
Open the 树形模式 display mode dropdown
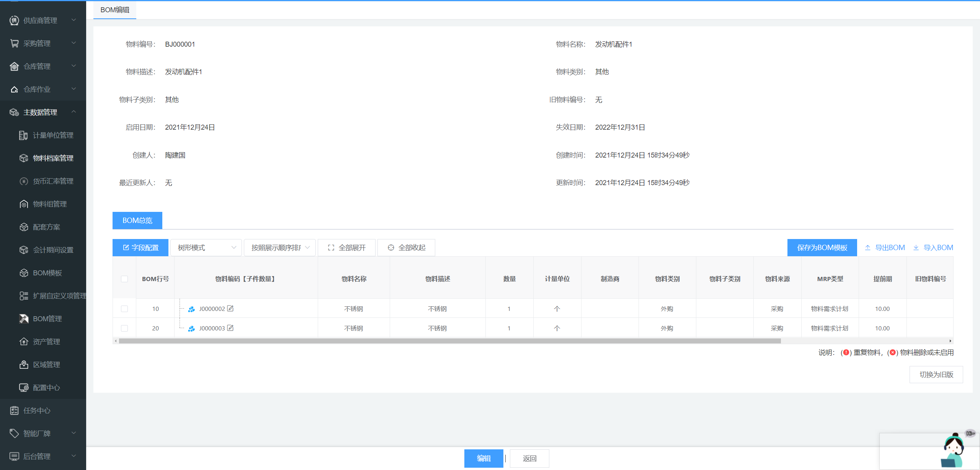(x=206, y=247)
